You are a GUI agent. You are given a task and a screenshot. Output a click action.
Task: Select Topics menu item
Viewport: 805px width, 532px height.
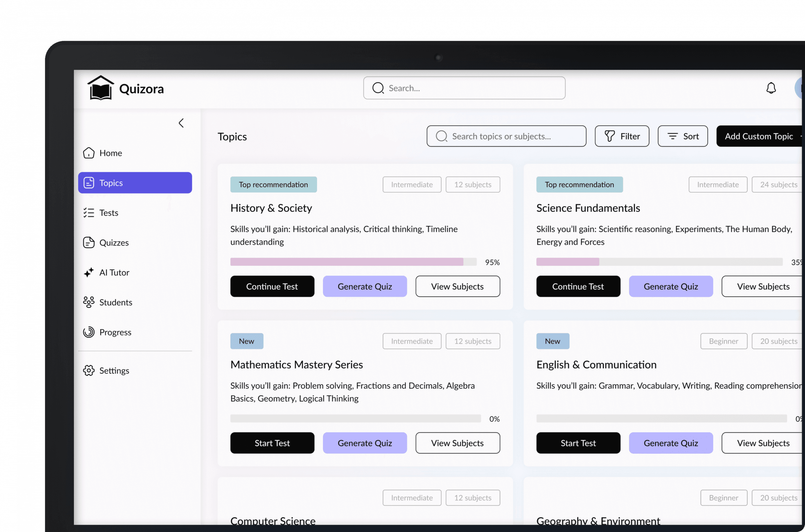click(135, 183)
